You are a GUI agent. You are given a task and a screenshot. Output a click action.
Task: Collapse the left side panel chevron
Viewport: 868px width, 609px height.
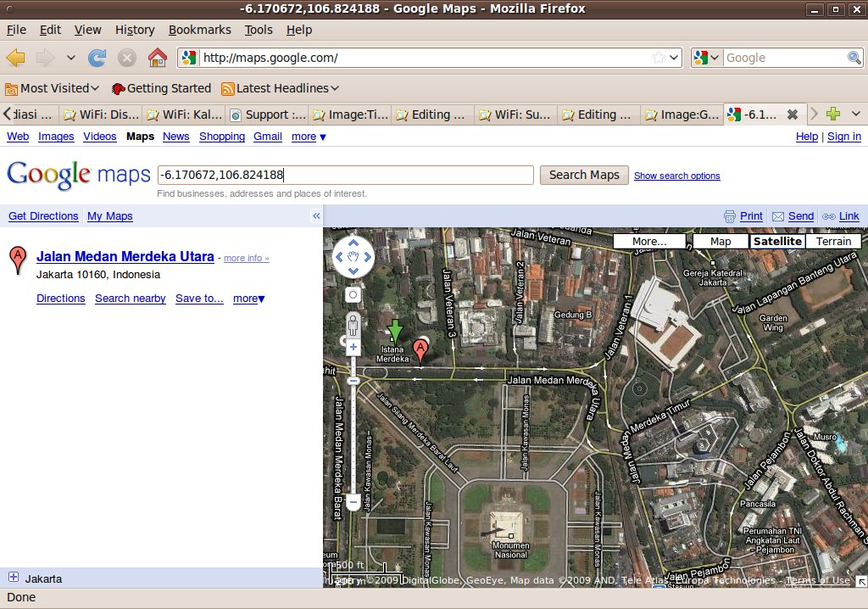(316, 216)
